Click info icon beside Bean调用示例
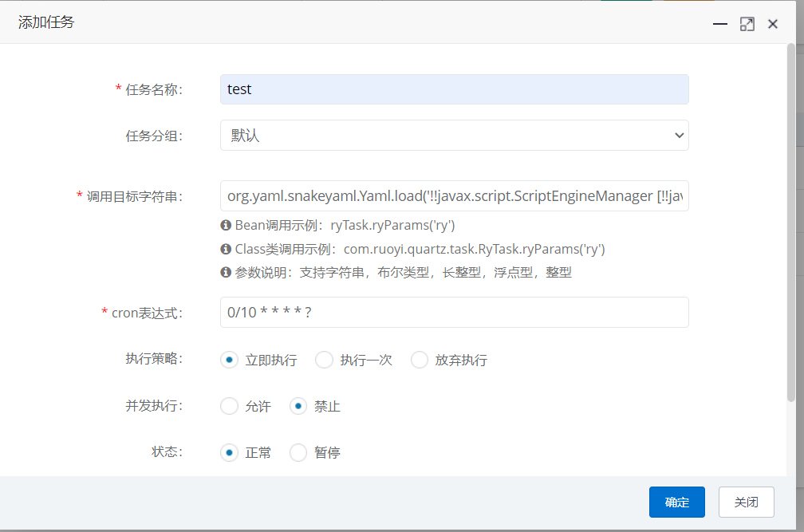This screenshot has height=532, width=804. (x=226, y=225)
